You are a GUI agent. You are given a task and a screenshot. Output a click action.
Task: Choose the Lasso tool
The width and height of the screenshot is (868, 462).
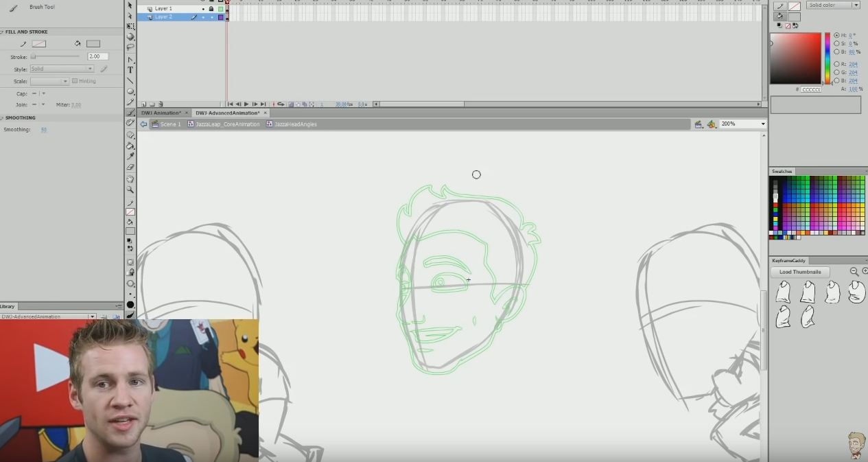[130, 47]
